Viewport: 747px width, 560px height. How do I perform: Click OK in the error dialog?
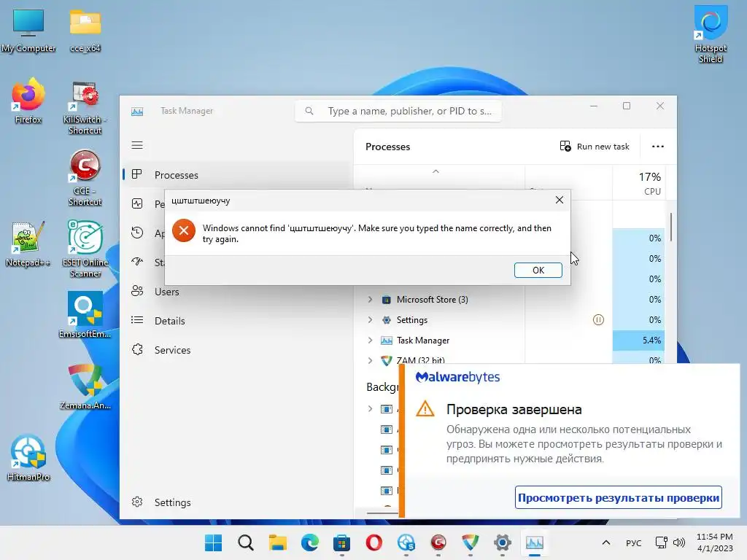coord(538,270)
